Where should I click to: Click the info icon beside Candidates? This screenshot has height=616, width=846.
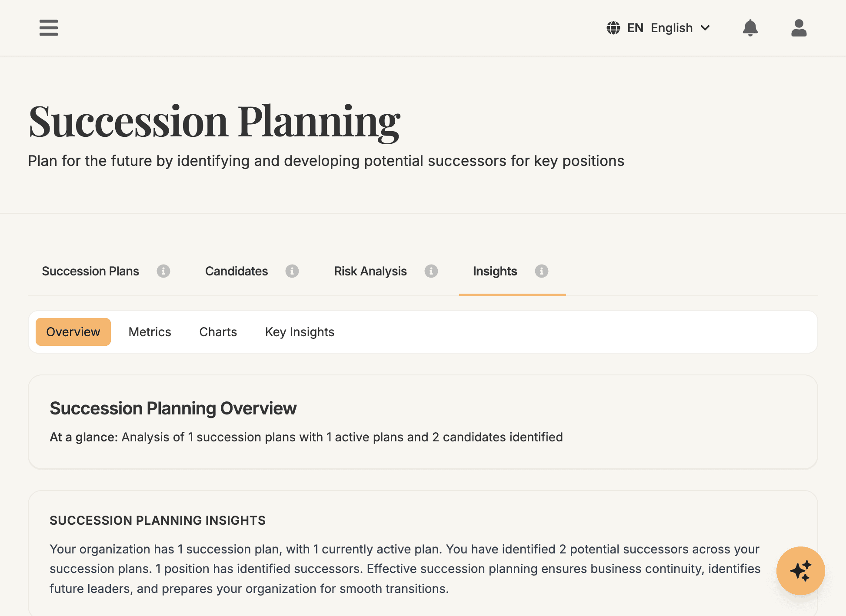pyautogui.click(x=292, y=271)
